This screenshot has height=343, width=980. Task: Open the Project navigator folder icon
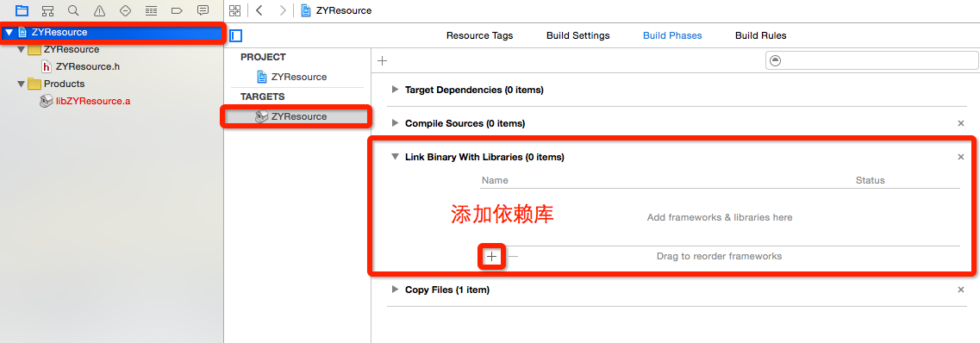22,10
